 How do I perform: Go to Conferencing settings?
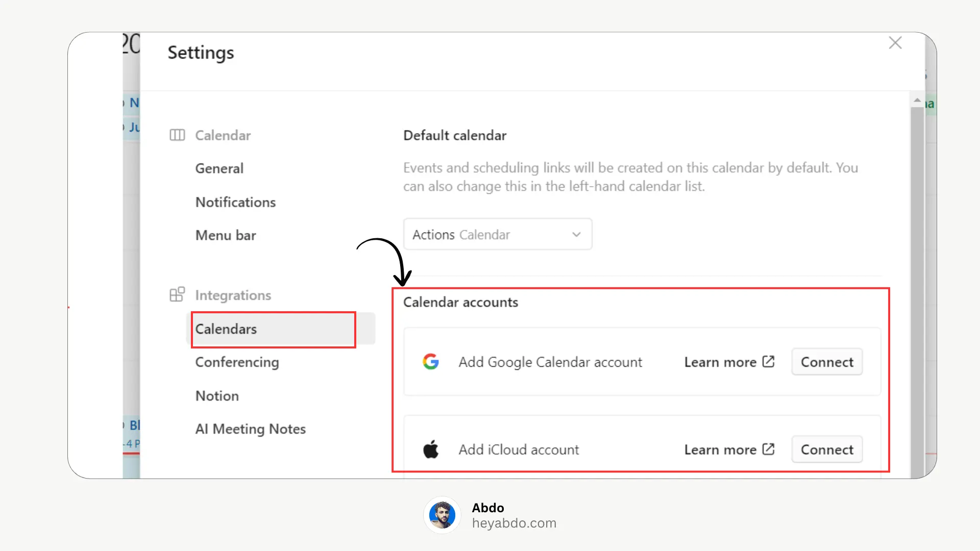click(237, 362)
